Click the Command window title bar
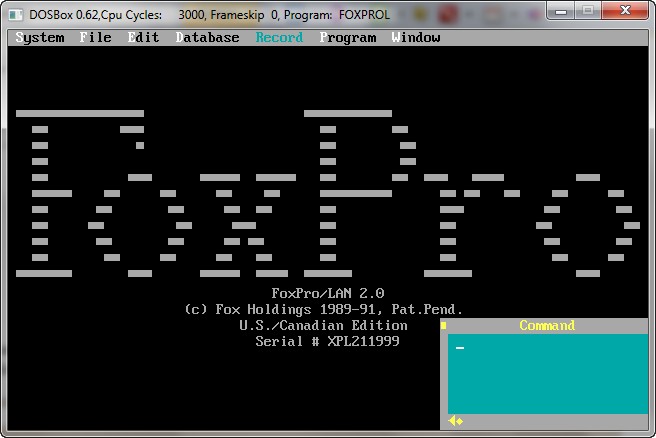Viewport: 656px width, 438px height. coord(544,325)
